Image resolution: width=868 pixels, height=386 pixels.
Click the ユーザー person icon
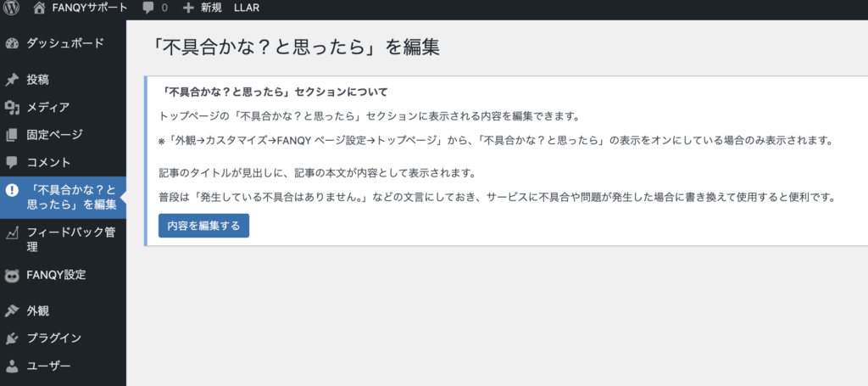coord(12,366)
